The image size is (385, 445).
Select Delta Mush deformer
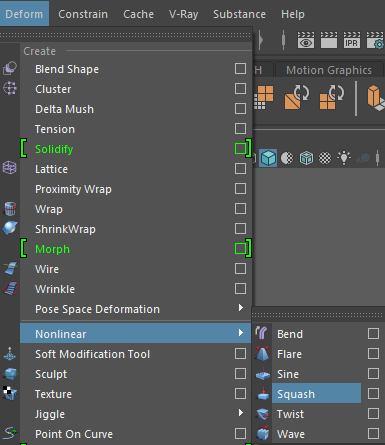(x=64, y=109)
